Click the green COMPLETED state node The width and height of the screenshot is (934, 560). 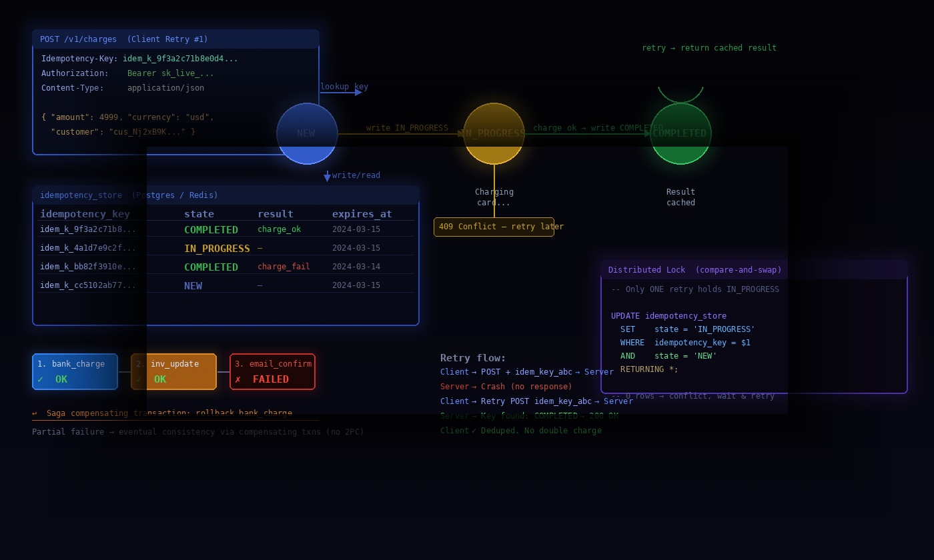click(x=680, y=133)
